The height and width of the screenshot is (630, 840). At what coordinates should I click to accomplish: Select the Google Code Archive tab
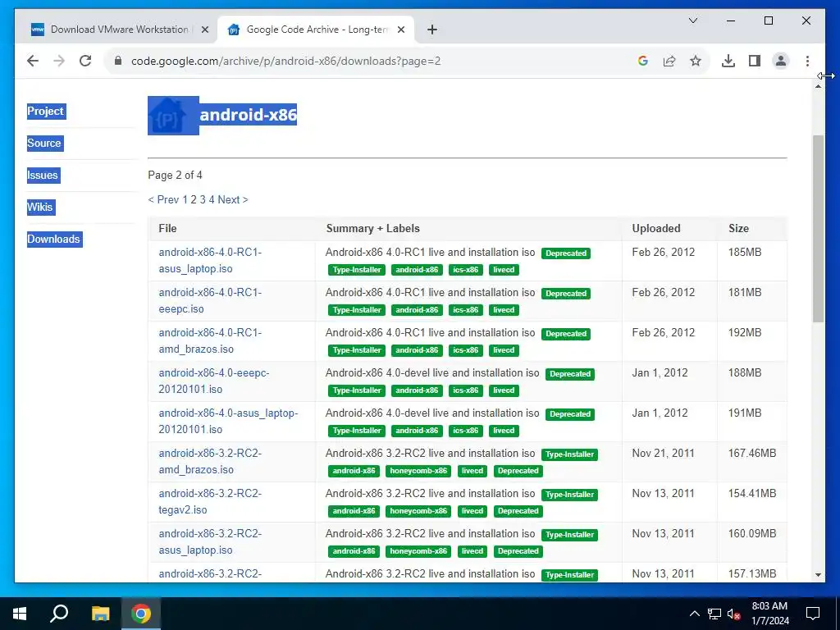[x=316, y=30]
